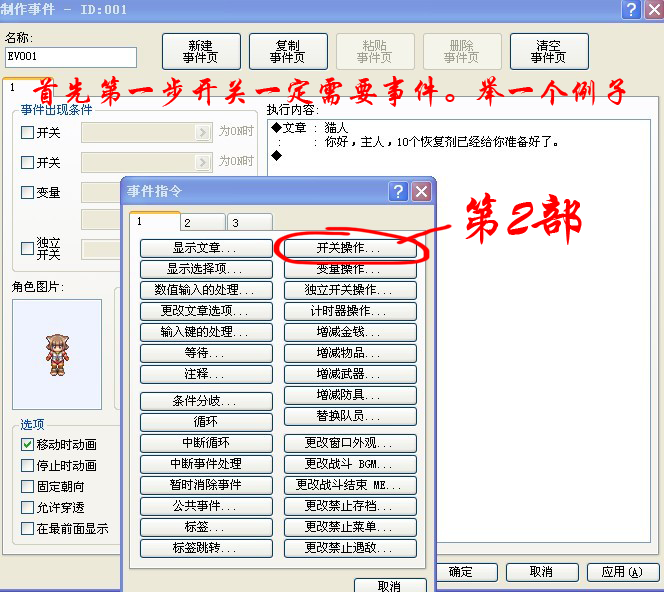The height and width of the screenshot is (592, 664).
Task: Switch to command tab 3
Action: (250, 222)
